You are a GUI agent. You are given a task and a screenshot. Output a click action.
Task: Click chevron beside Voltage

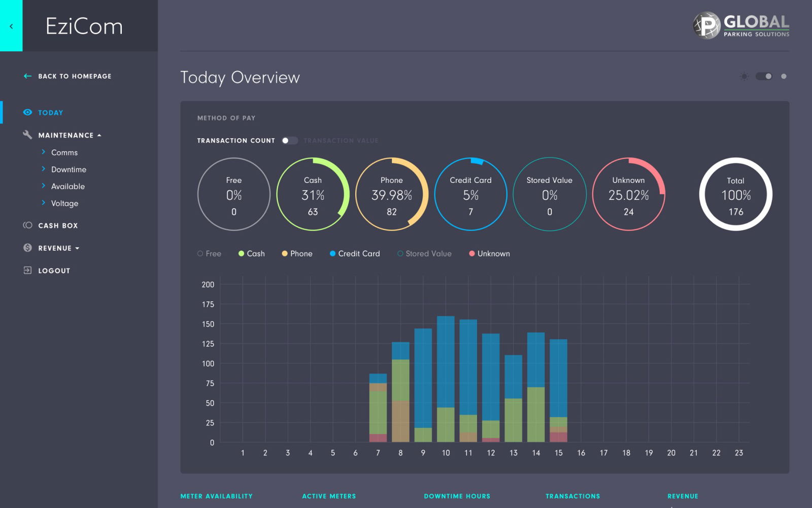point(43,203)
